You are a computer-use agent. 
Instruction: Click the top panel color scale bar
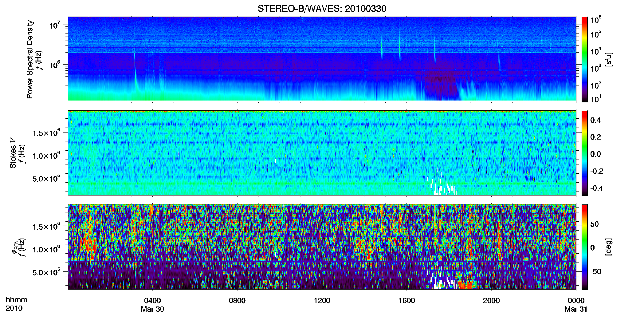584,59
